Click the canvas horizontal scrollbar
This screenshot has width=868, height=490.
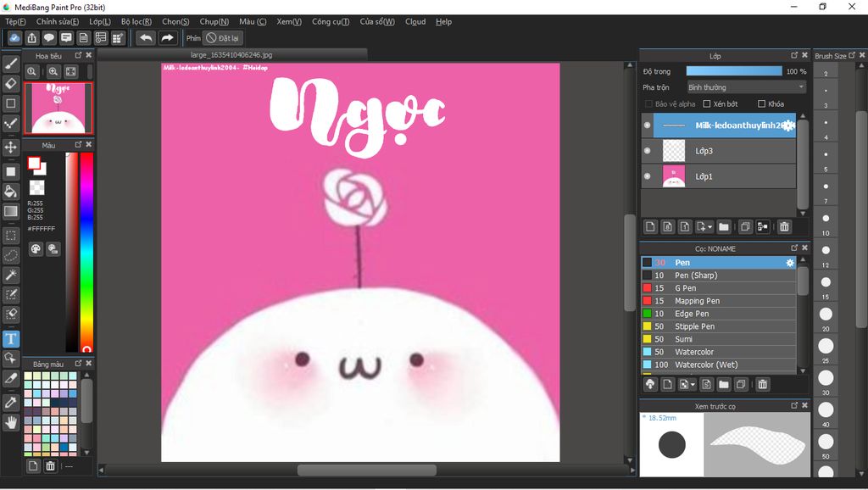[366, 470]
